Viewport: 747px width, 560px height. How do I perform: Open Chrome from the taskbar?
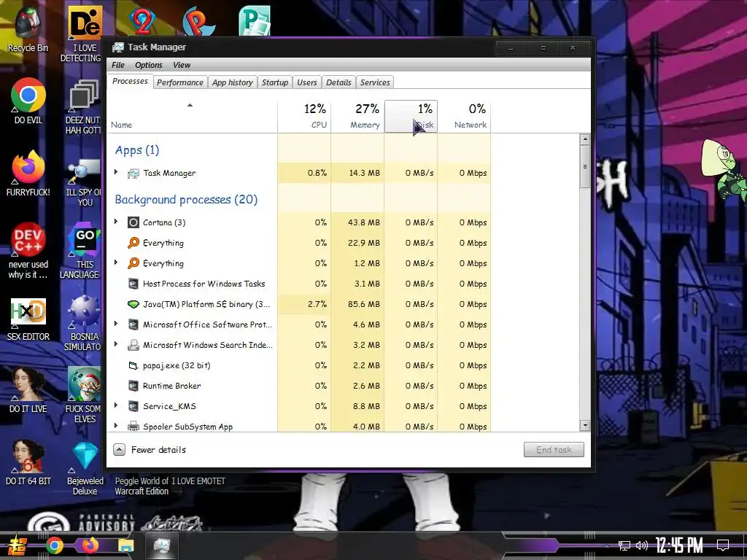click(x=54, y=545)
